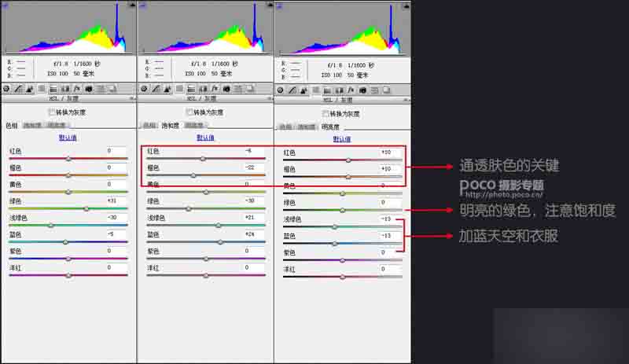Click 默认值 link in middle Saturation panel

coord(205,138)
